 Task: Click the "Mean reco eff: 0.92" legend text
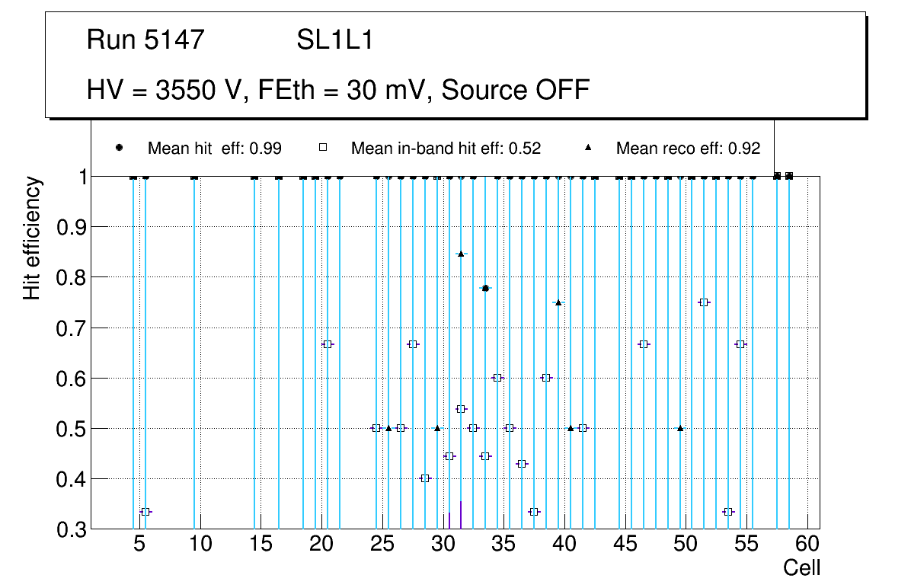688,149
